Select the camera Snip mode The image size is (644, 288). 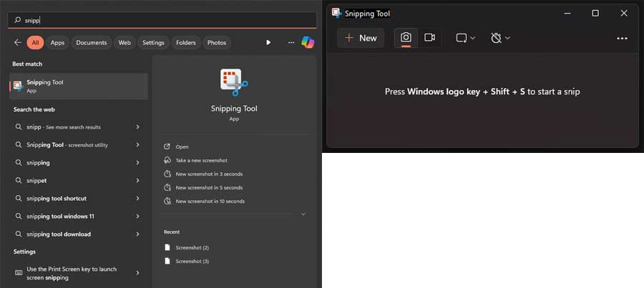point(406,38)
